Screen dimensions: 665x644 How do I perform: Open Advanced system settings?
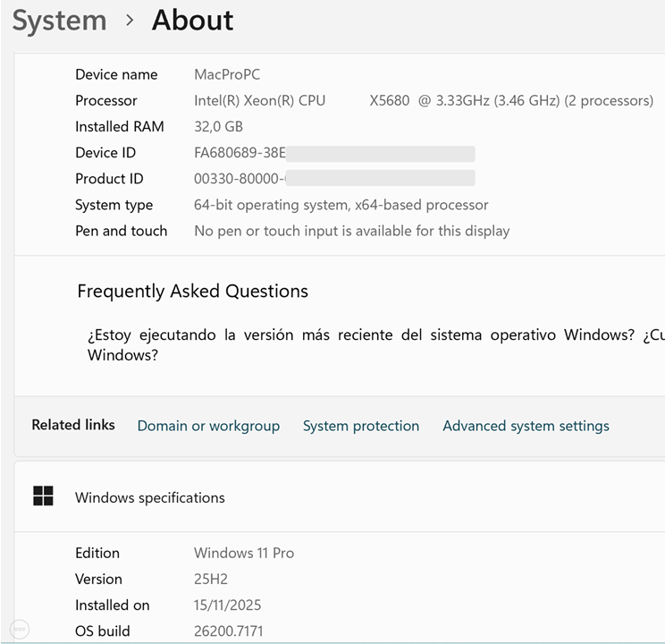pos(526,426)
